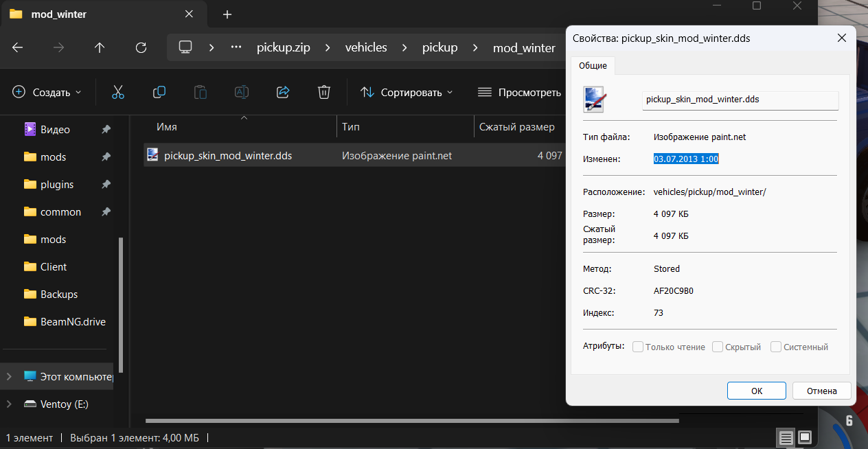Screen dimensions: 868x449
Task: Open Сортировать dropdown menu
Action: click(407, 92)
